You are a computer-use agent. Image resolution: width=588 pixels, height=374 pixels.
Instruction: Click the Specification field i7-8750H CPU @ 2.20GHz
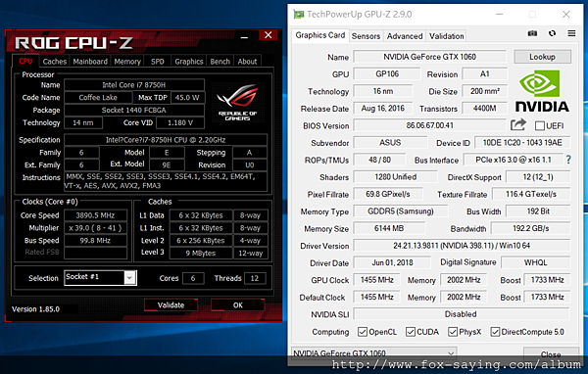[x=166, y=140]
